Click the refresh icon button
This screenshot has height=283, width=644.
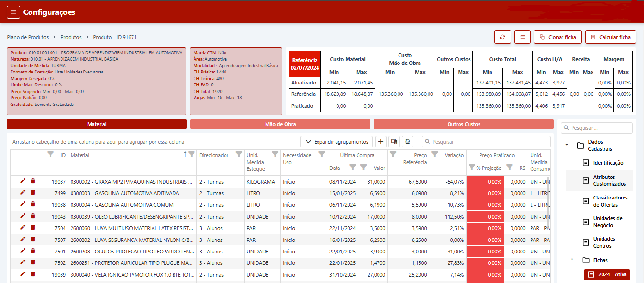[502, 37]
